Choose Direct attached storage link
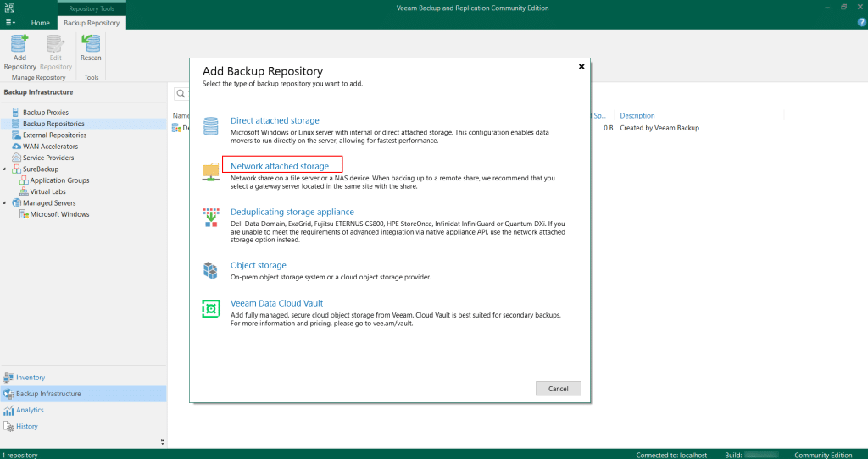This screenshot has width=868, height=459. pyautogui.click(x=275, y=120)
